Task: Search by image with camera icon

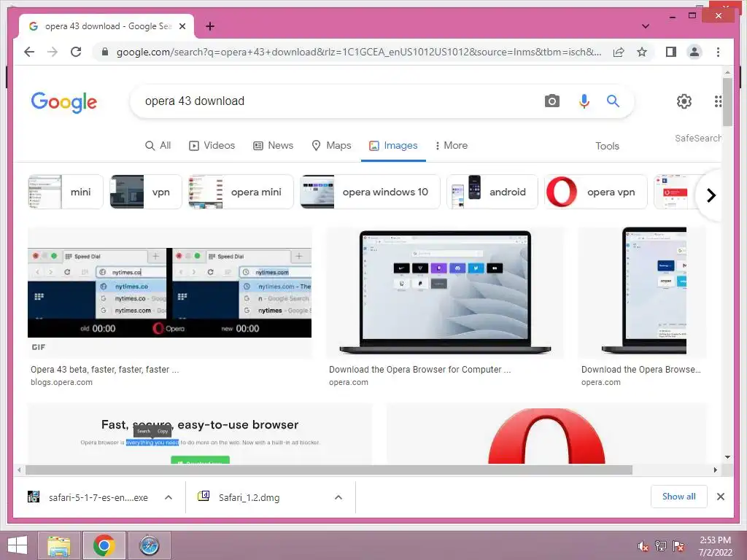Action: [x=551, y=101]
